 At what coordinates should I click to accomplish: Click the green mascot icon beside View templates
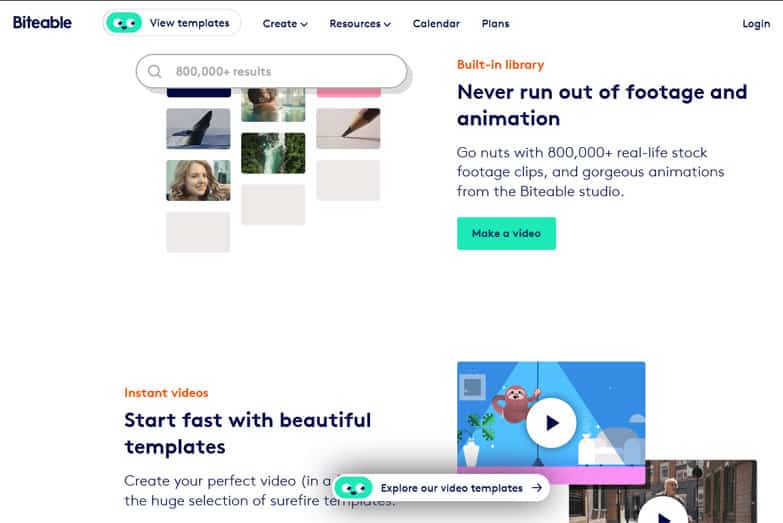coord(124,23)
